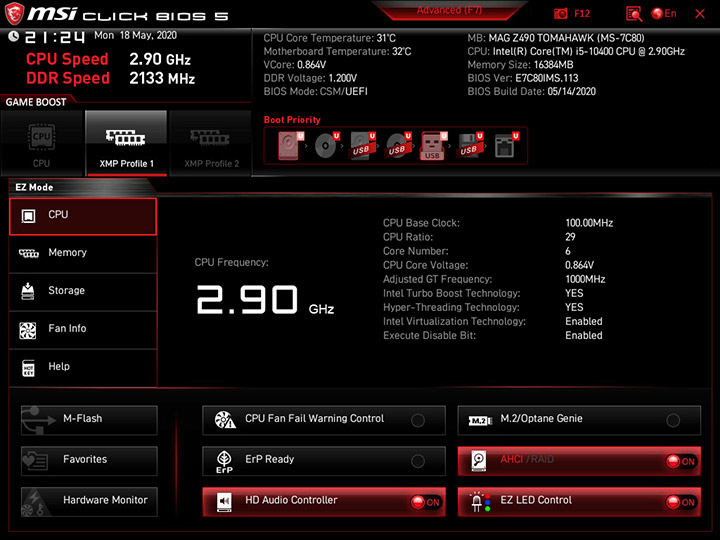720x540 pixels.
Task: Click the Adjusted GT Frequency 1000MHz value
Action: [585, 279]
